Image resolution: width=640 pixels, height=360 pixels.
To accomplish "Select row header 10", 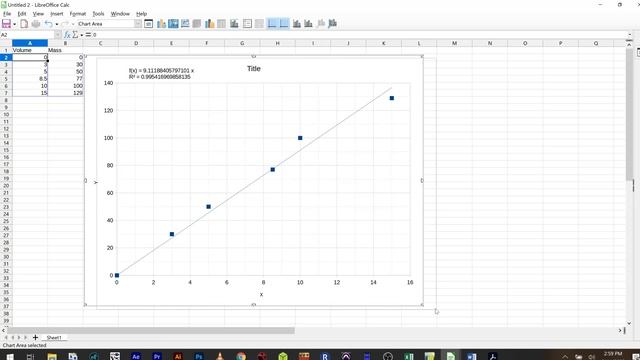I will point(6,114).
